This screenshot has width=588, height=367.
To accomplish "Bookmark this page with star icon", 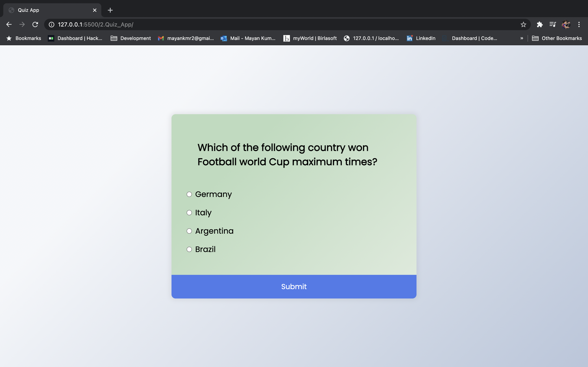I will click(523, 24).
